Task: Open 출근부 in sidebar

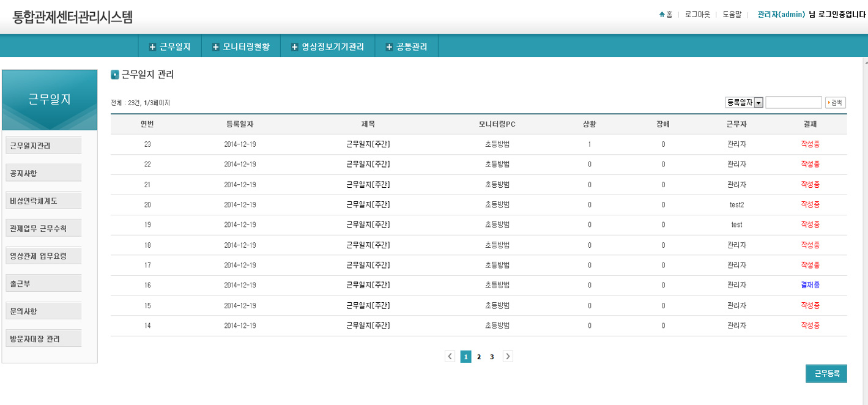Action: coord(43,283)
